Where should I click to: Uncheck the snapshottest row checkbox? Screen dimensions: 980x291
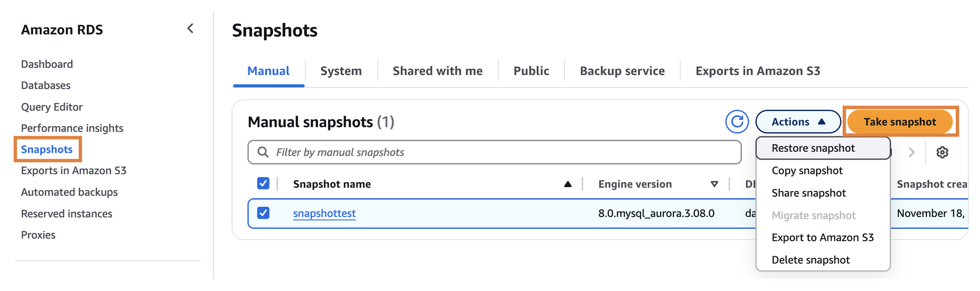click(263, 213)
